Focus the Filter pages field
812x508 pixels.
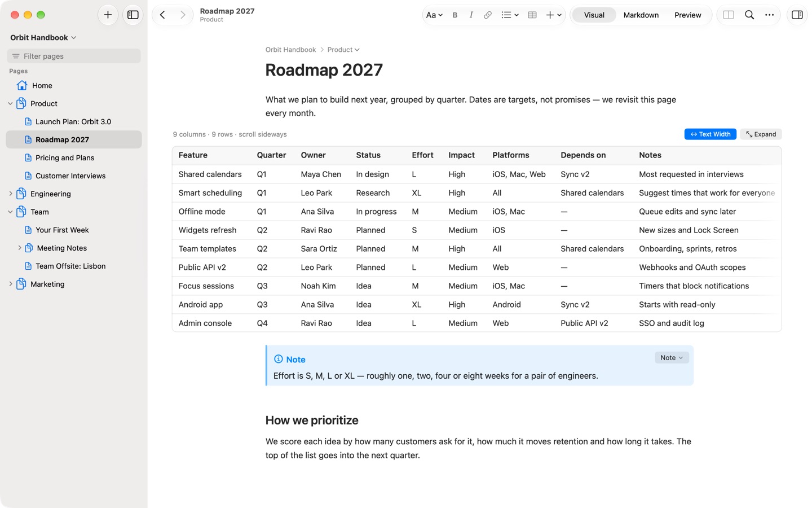[74, 56]
